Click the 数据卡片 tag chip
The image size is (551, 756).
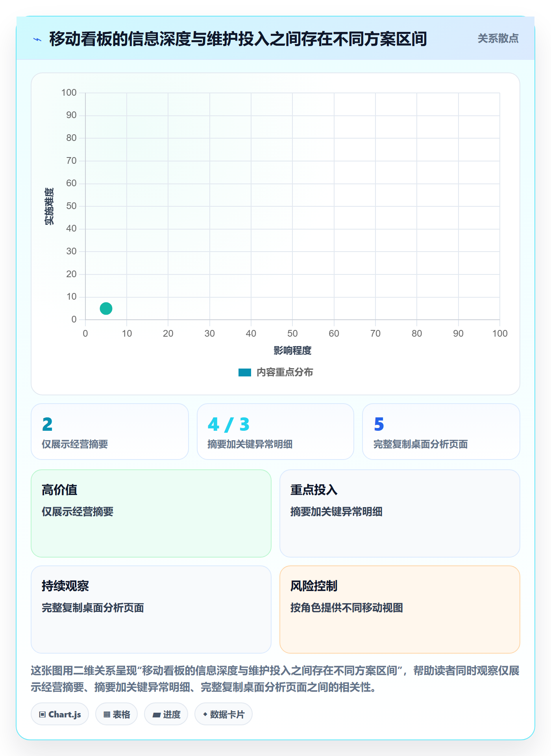pos(224,714)
